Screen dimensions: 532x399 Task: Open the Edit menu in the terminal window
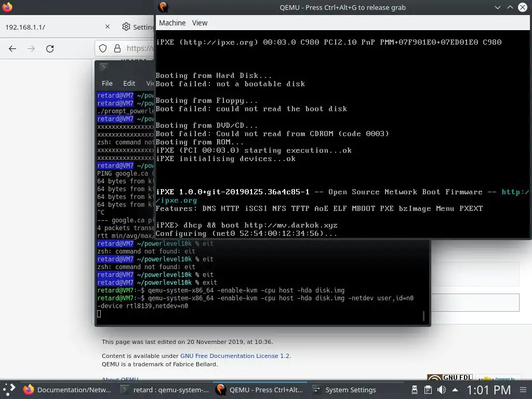pyautogui.click(x=129, y=84)
